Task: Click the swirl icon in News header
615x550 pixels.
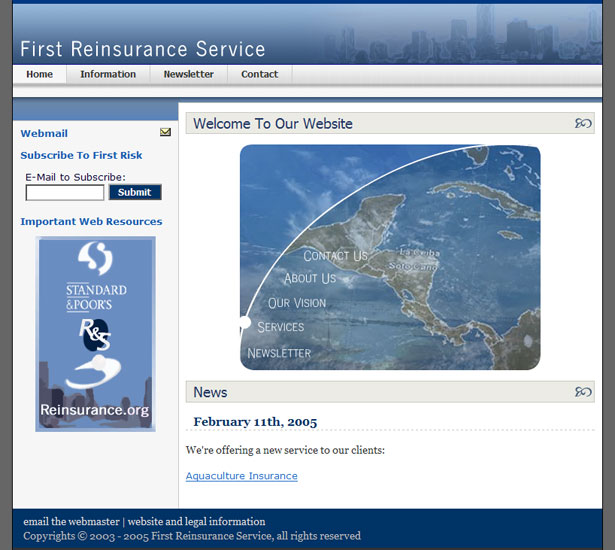Action: point(582,392)
